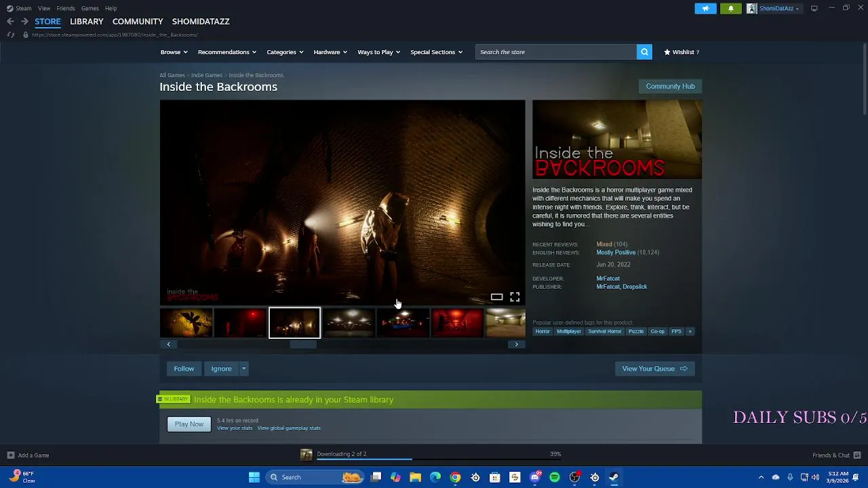Switch to the COMMUNITY tab
Image resolution: width=868 pixels, height=488 pixels.
138,22
